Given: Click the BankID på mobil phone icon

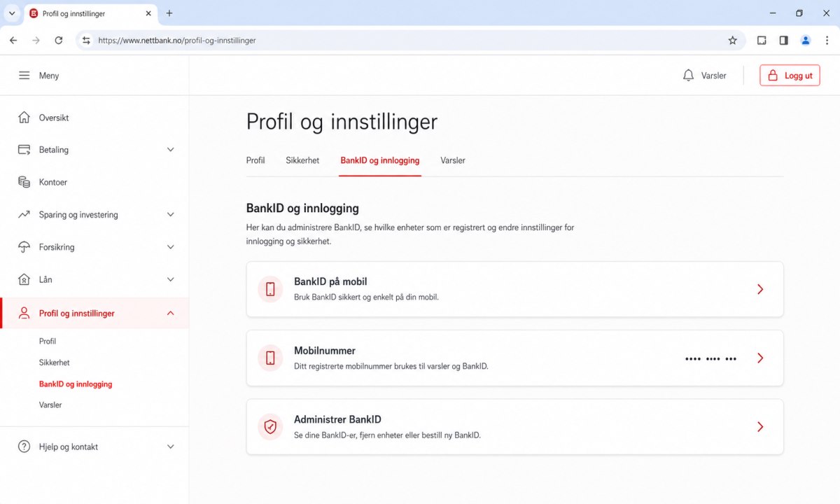Looking at the screenshot, I should point(270,289).
